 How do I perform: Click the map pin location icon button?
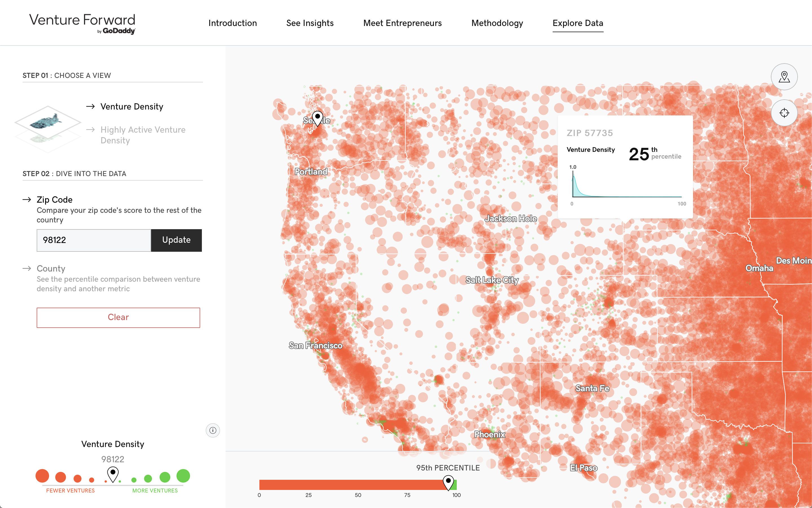point(784,76)
